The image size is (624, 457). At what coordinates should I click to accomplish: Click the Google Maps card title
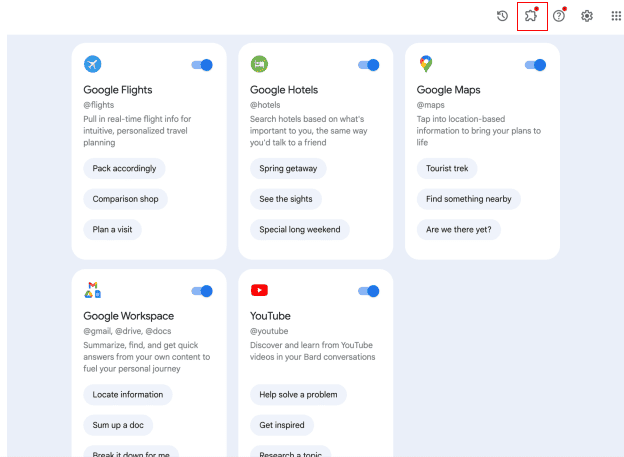(448, 90)
